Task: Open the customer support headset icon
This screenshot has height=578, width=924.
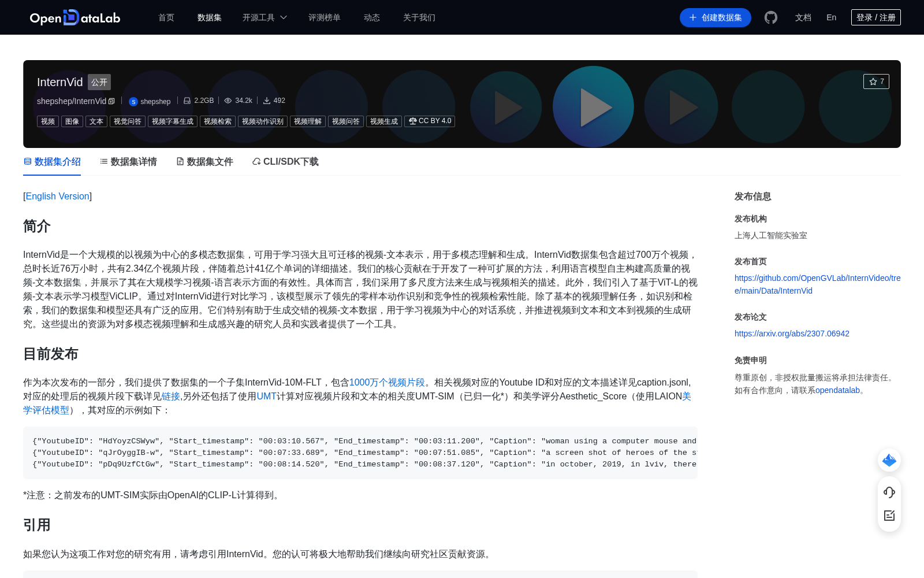Action: point(889,492)
